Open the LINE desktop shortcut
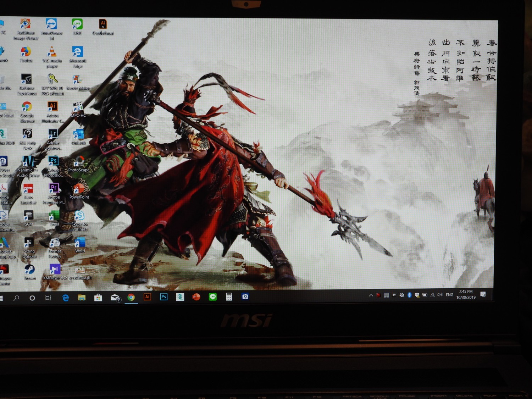Screen dimensions: 532x399 (x=77, y=27)
